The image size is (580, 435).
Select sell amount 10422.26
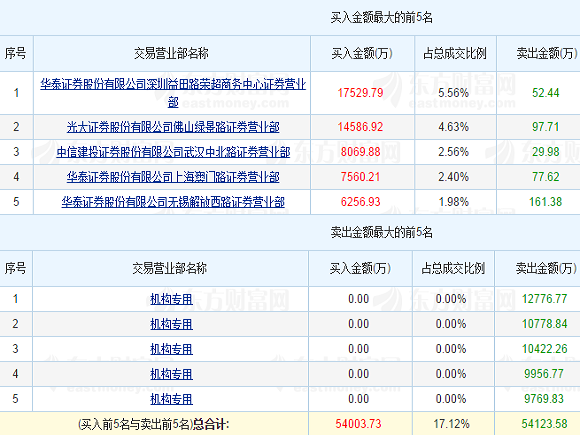[x=544, y=349]
